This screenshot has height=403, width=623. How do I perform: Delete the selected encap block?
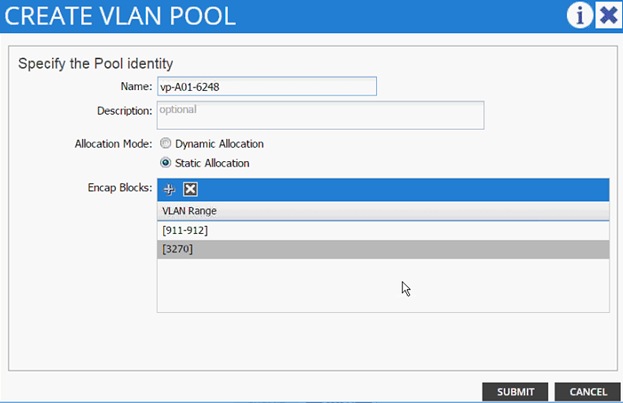[190, 189]
